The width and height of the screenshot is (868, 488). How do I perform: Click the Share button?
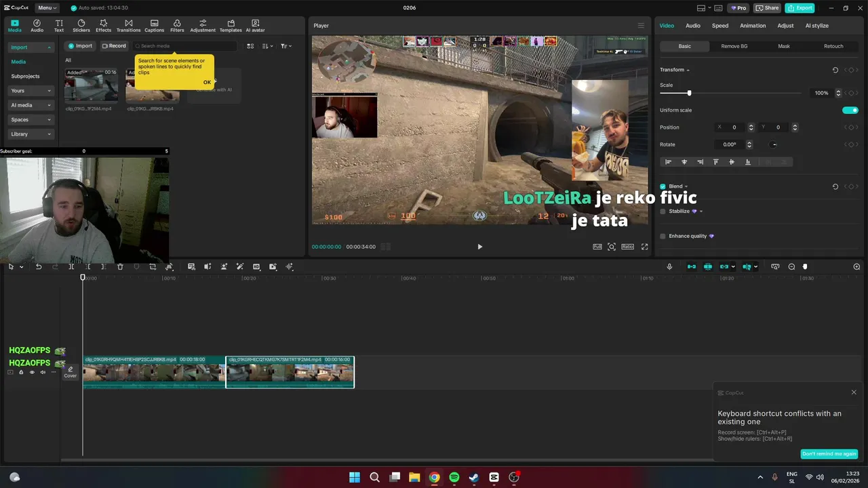click(767, 8)
